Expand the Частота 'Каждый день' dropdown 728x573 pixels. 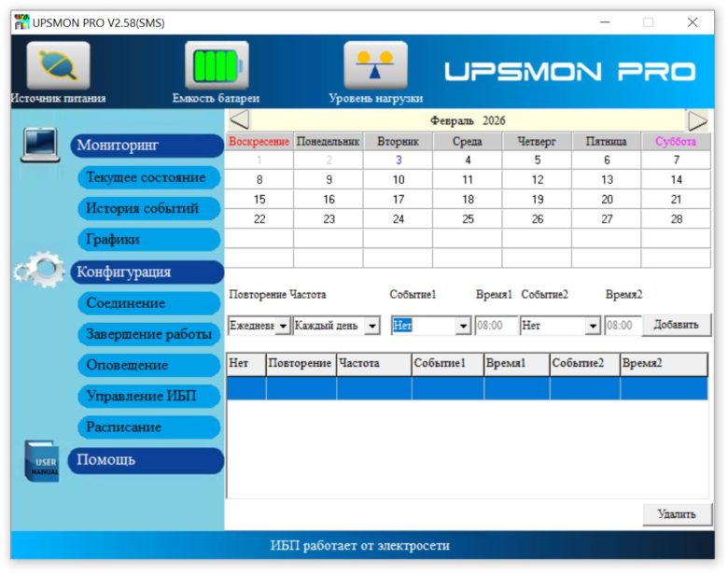[x=371, y=326]
